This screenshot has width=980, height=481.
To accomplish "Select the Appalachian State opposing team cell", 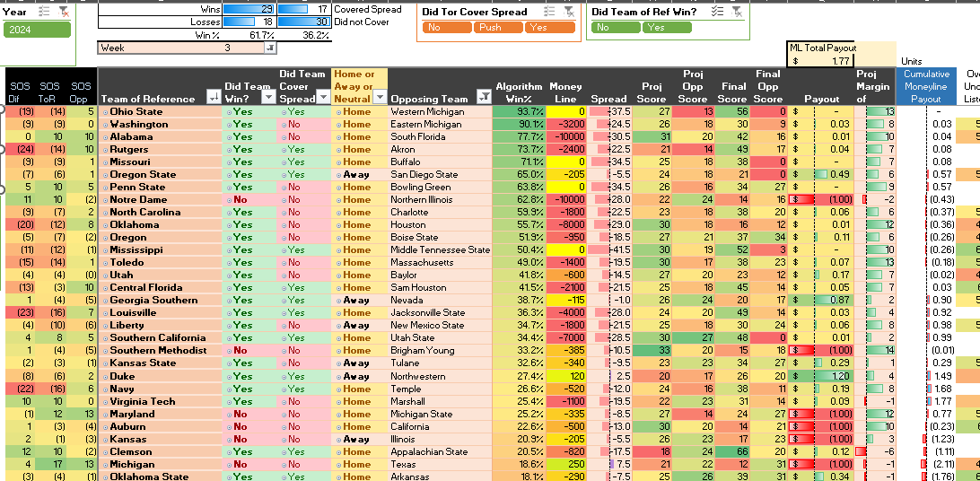I will click(x=440, y=451).
